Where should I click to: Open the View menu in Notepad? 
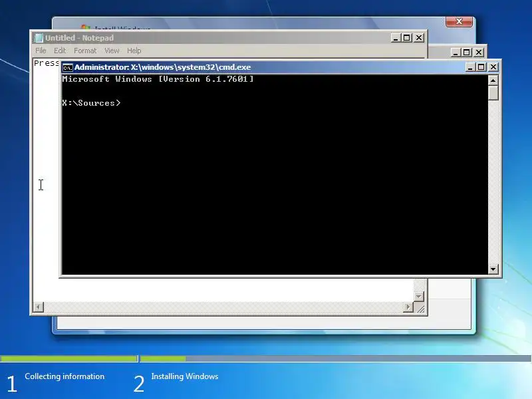(112, 51)
